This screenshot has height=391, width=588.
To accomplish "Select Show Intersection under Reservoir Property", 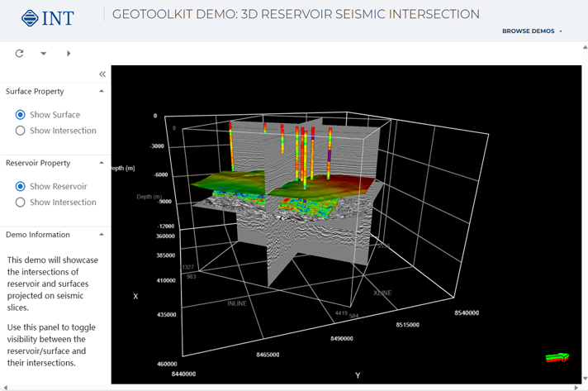I will click(21, 203).
